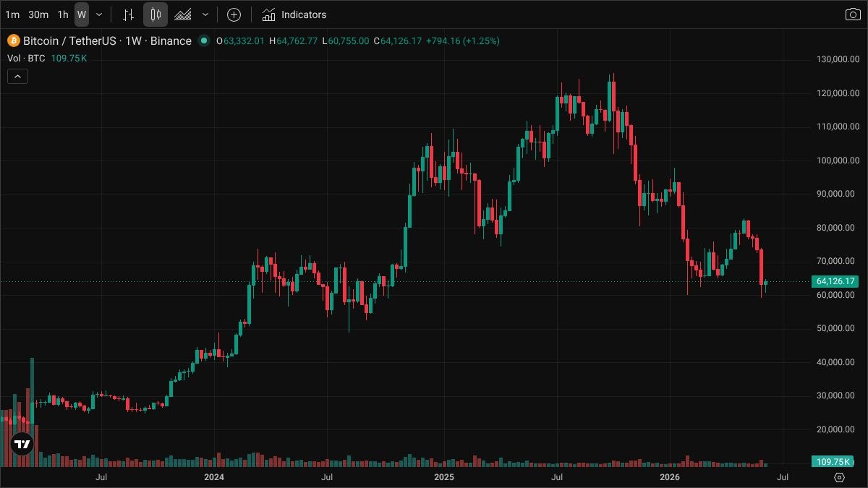Click the 2024 time axis label
The height and width of the screenshot is (488, 868).
(214, 477)
